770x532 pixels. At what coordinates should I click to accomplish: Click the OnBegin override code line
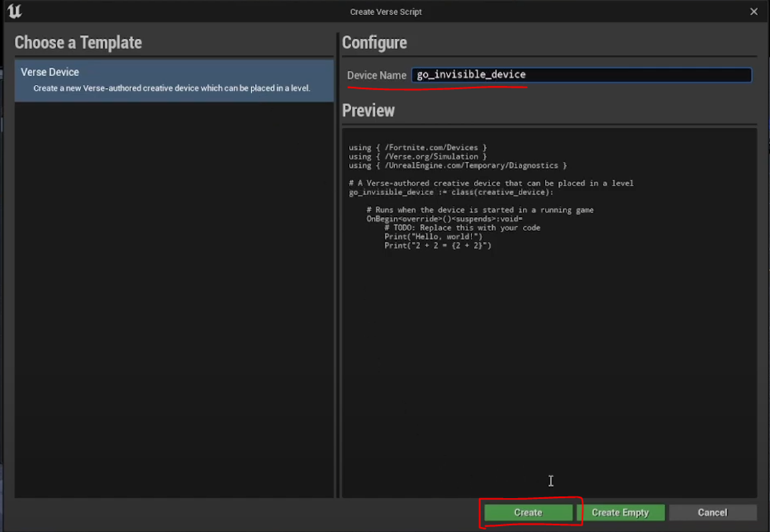445,219
